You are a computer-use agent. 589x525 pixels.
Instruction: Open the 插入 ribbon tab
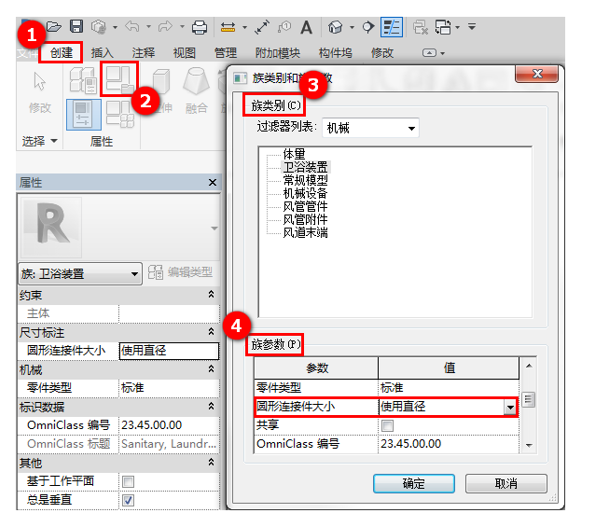(x=102, y=53)
